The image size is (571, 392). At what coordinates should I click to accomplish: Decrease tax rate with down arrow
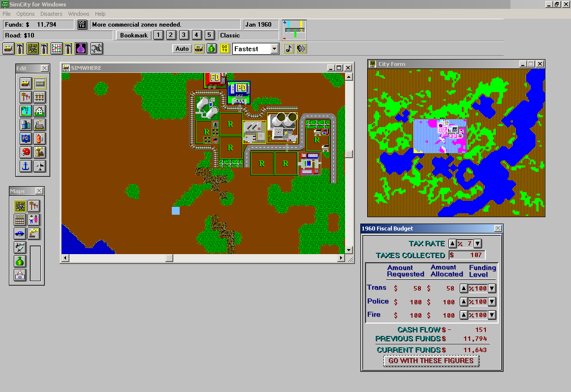(477, 243)
